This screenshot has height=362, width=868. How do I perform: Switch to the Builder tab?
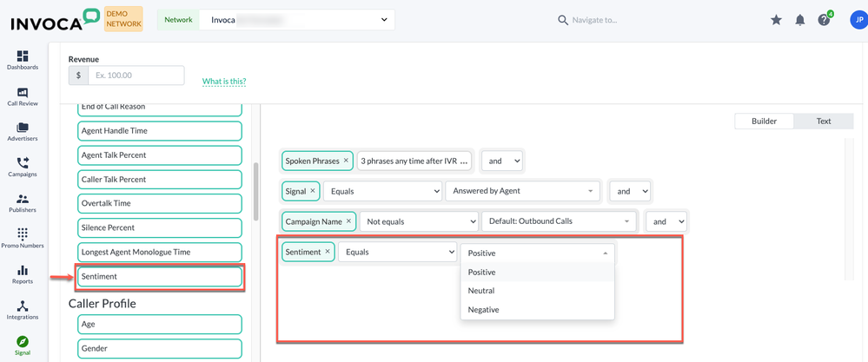(764, 122)
